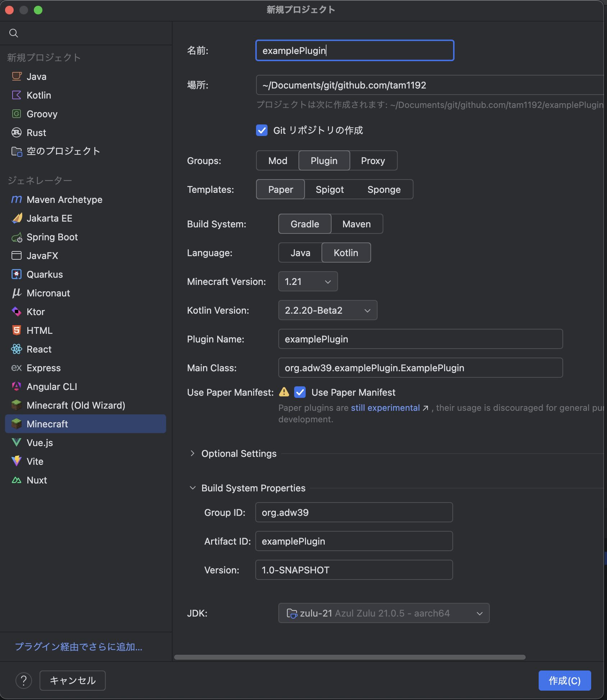Viewport: 607px width, 700px height.
Task: Set Build System to Maven
Action: pos(356,224)
